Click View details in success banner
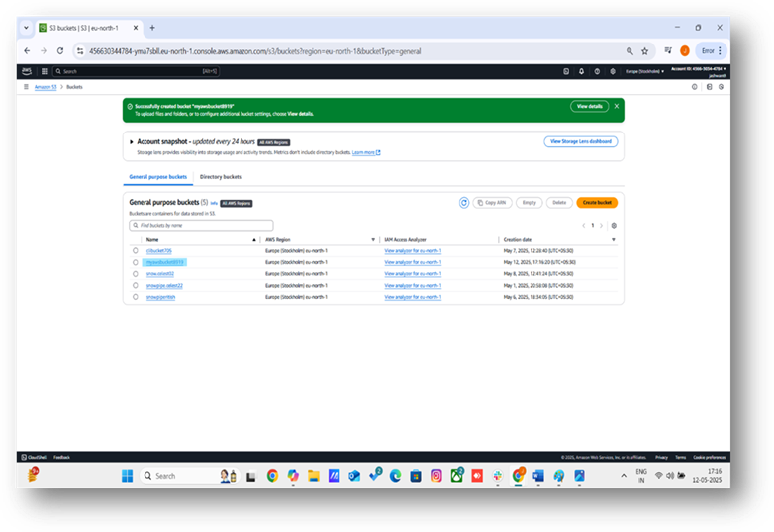The width and height of the screenshot is (774, 532). pos(589,106)
